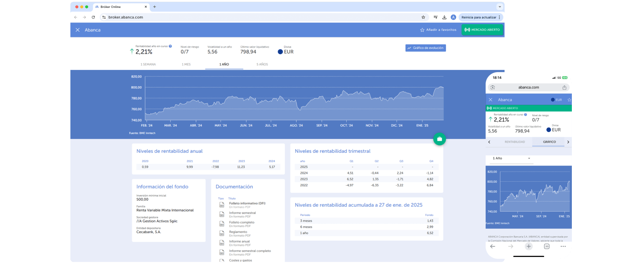The width and height of the screenshot is (644, 264).
Task: Reload the page in the browser
Action: click(93, 17)
